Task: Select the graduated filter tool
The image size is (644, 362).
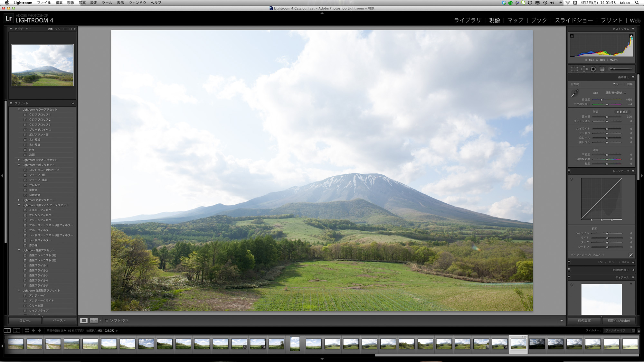Action: pos(602,69)
